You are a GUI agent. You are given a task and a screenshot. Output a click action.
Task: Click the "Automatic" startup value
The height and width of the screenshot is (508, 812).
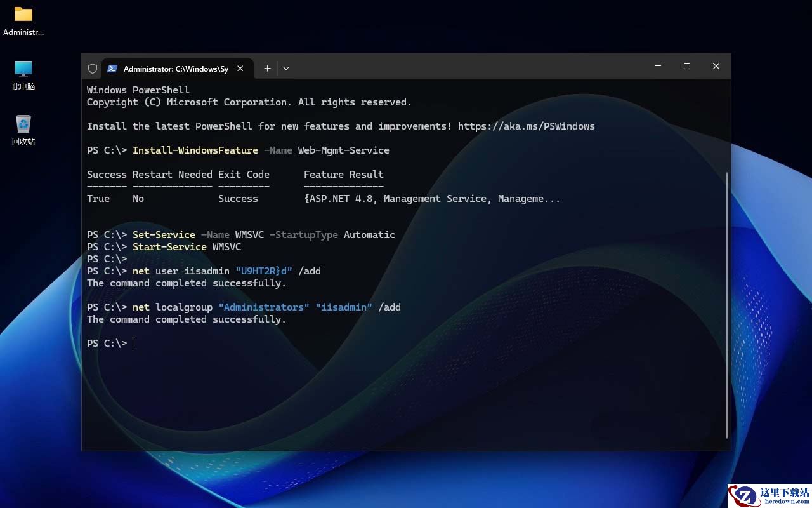[369, 235]
